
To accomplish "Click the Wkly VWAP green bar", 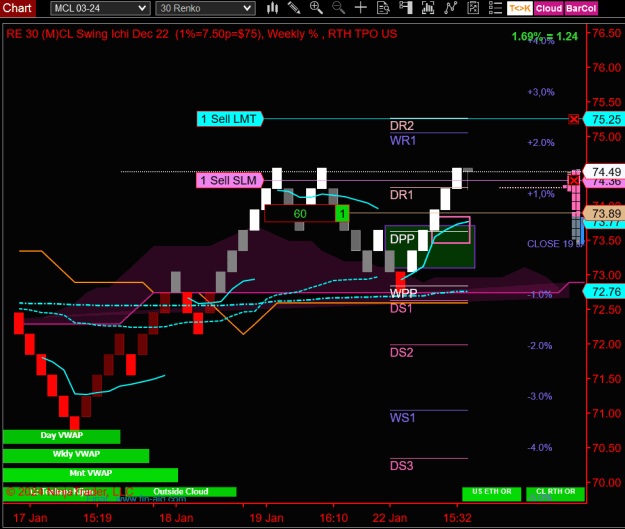I will pyautogui.click(x=76, y=455).
